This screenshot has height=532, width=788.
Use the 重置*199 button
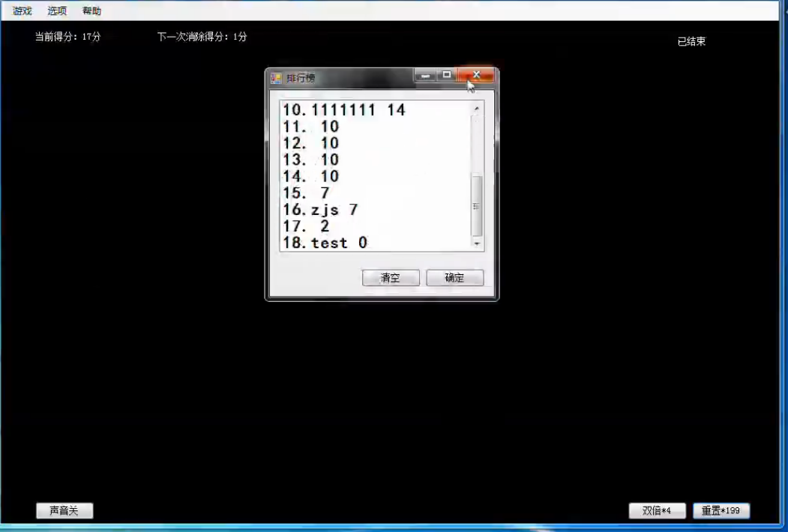tap(721, 511)
